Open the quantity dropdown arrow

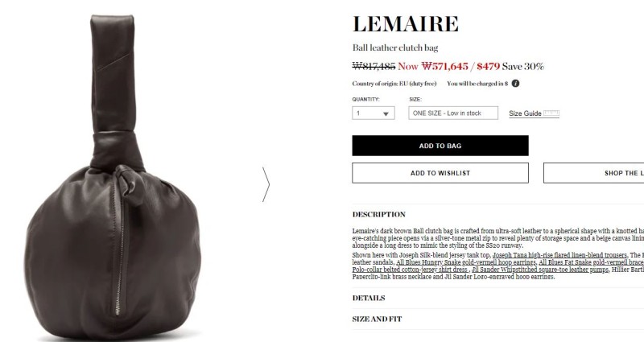(386, 113)
